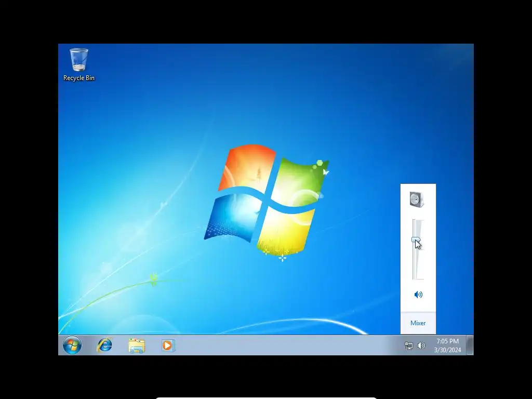The width and height of the screenshot is (532, 399).
Task: Launch Windows Media Player from the taskbar
Action: 168,345
